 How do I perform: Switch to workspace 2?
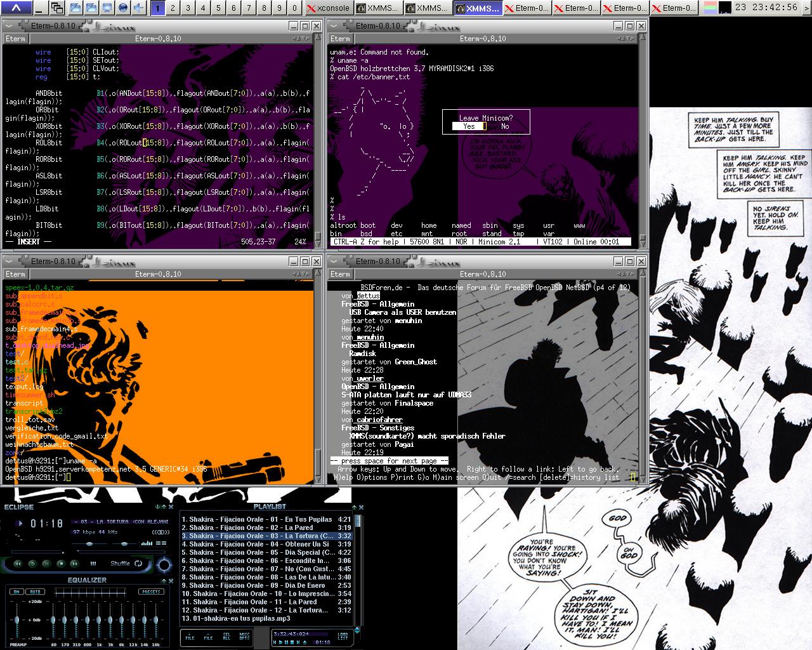(173, 8)
